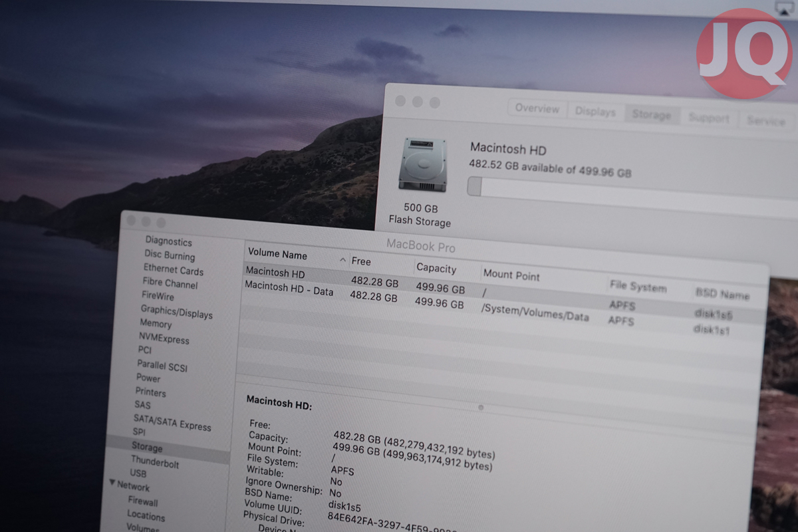Switch to the Displays tab

595,112
